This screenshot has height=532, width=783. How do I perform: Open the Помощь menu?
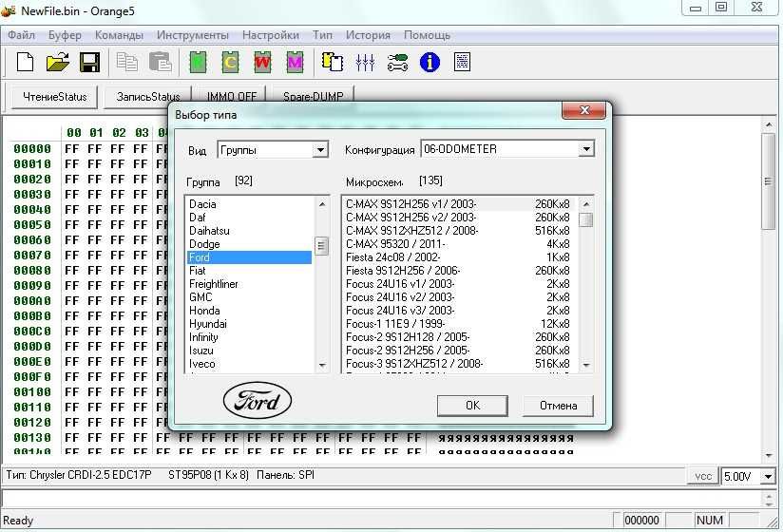427,35
